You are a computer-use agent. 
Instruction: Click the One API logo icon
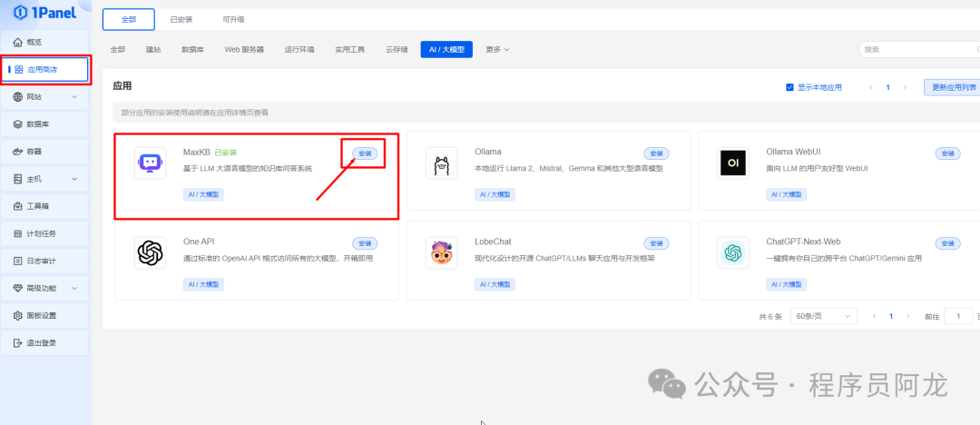click(x=150, y=252)
